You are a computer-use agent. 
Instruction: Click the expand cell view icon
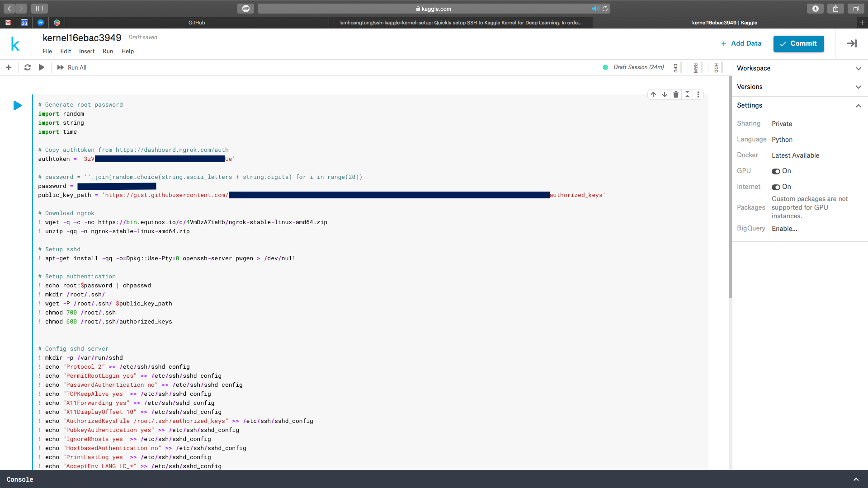pos(687,94)
